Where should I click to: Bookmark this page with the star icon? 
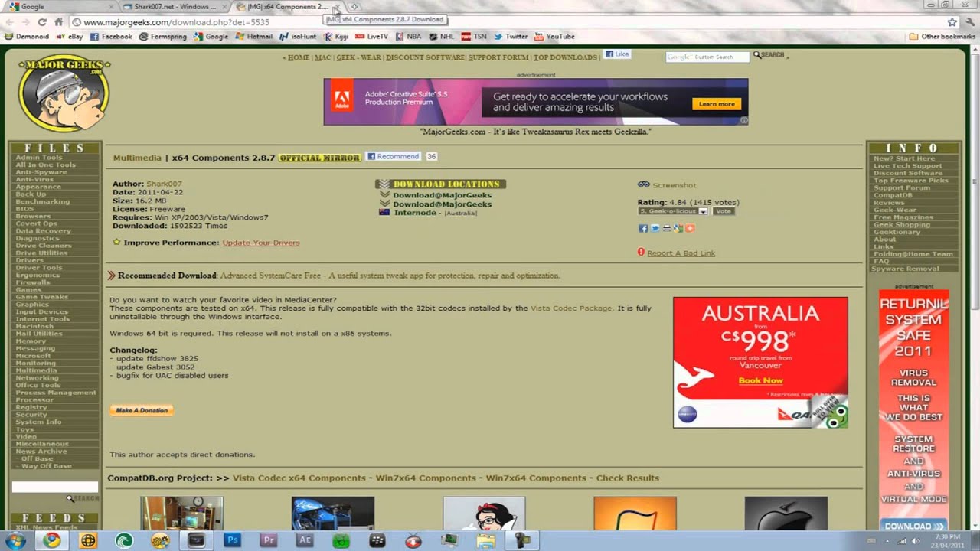pos(952,22)
